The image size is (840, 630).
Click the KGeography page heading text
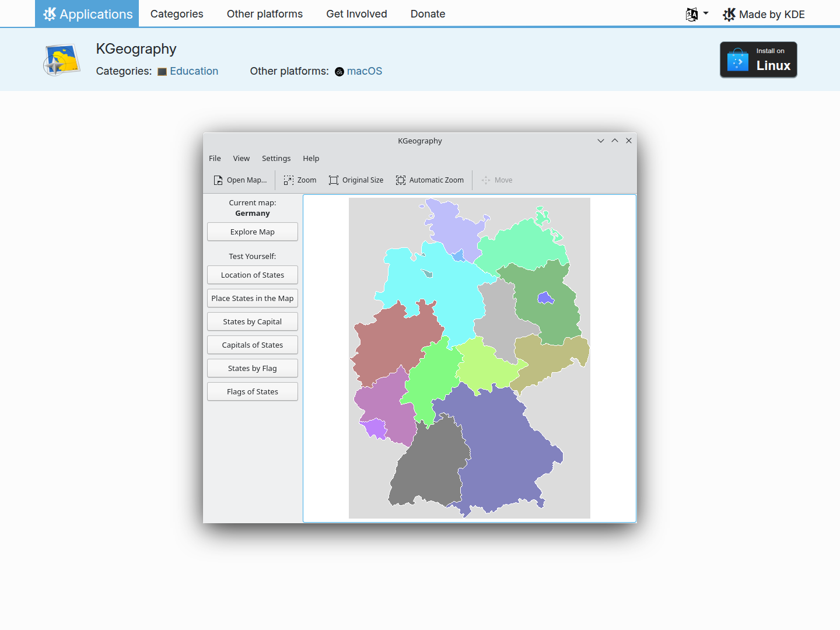136,49
